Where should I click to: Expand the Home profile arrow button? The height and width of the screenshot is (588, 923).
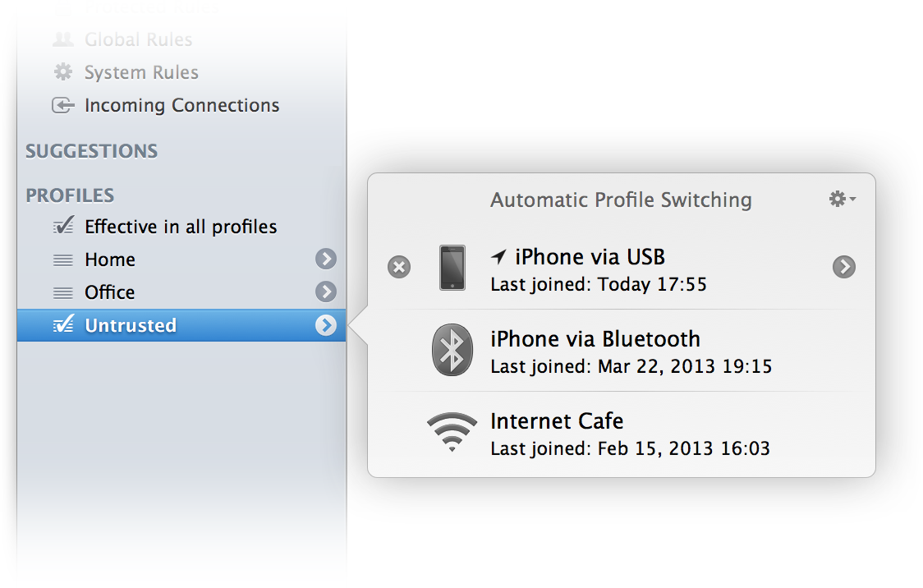(x=326, y=260)
